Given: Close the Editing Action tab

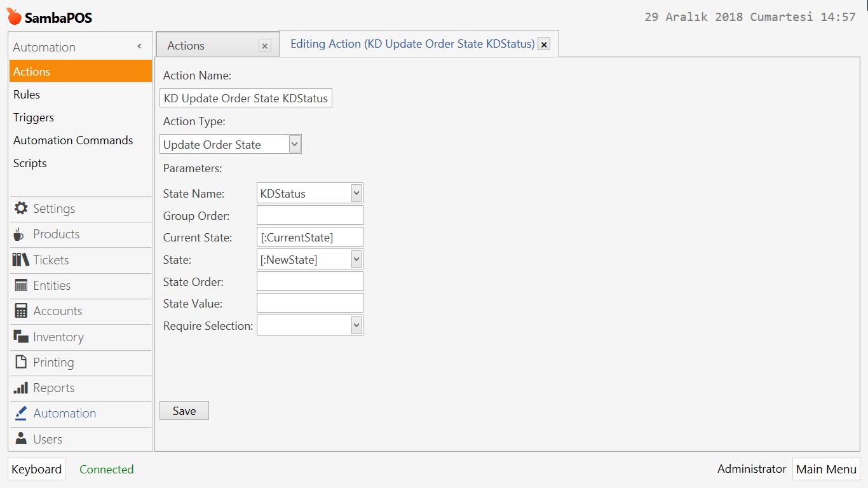Looking at the screenshot, I should pos(544,44).
